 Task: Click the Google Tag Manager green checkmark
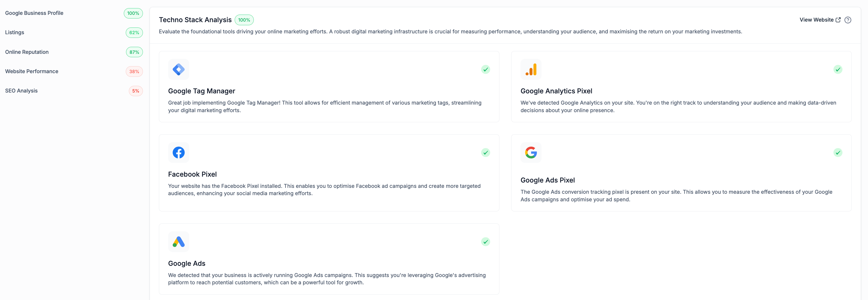pos(485,69)
